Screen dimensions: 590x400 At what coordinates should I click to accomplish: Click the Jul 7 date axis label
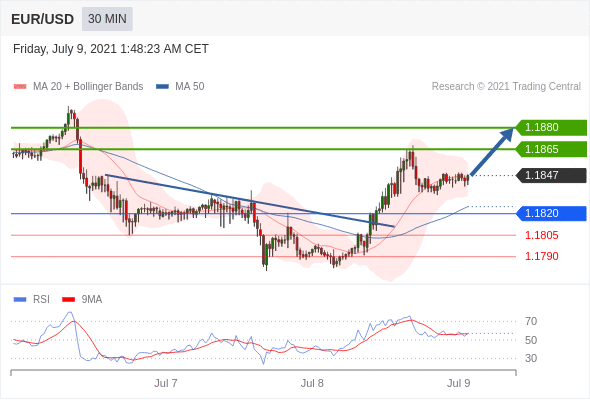click(166, 383)
